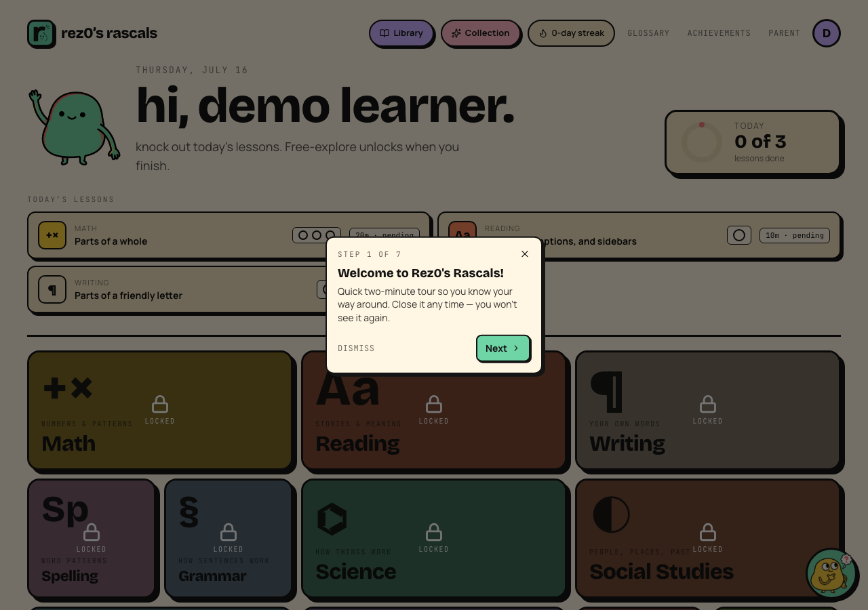
Task: Click the Your Own Words subtitle
Action: tap(625, 424)
